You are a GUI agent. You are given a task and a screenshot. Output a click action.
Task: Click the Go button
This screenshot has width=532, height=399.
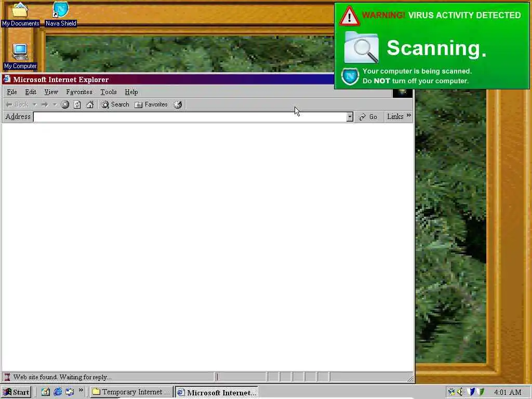tap(368, 117)
